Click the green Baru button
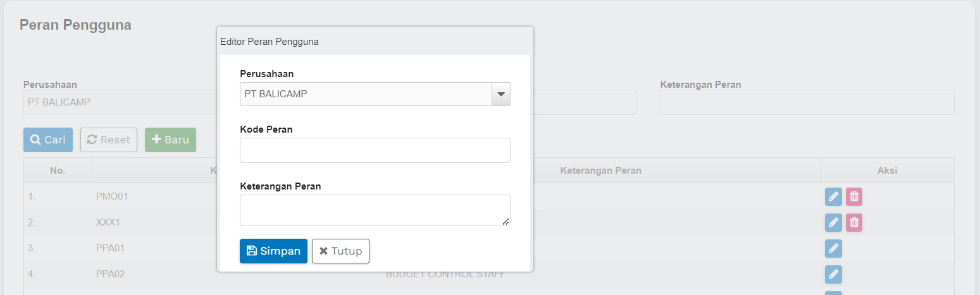 coord(170,140)
